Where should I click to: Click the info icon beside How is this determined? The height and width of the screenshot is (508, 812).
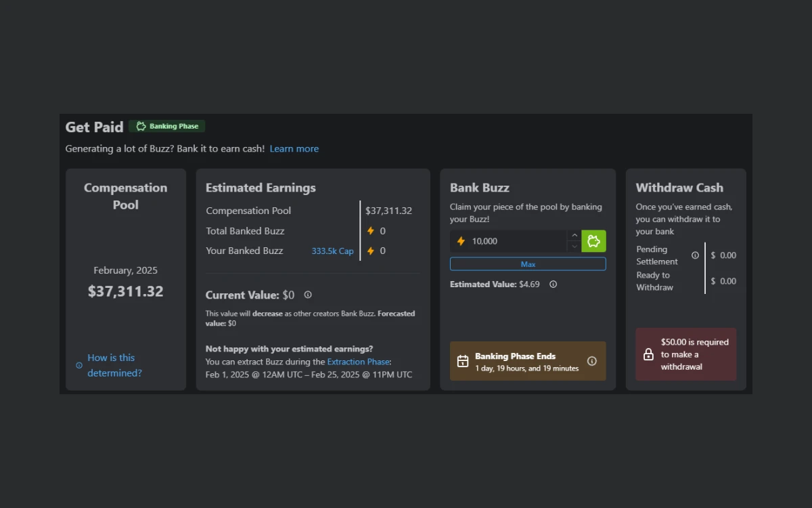[79, 365]
